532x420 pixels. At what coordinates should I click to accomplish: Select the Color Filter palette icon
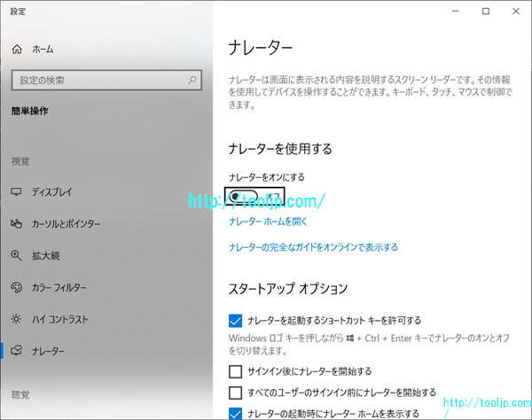click(16, 287)
